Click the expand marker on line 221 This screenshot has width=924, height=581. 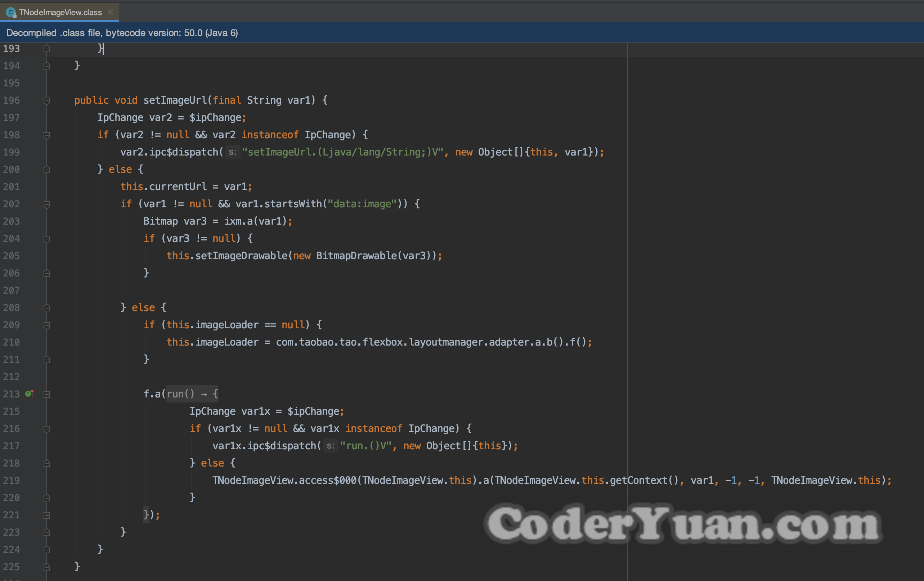point(47,515)
